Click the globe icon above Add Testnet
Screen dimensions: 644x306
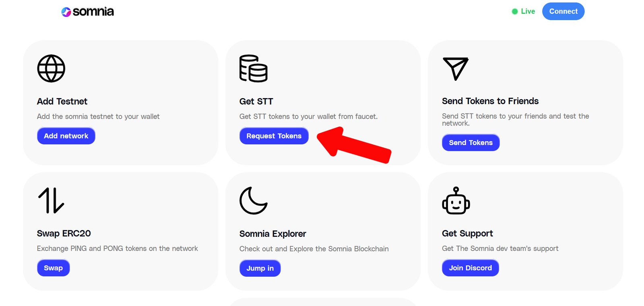click(51, 68)
